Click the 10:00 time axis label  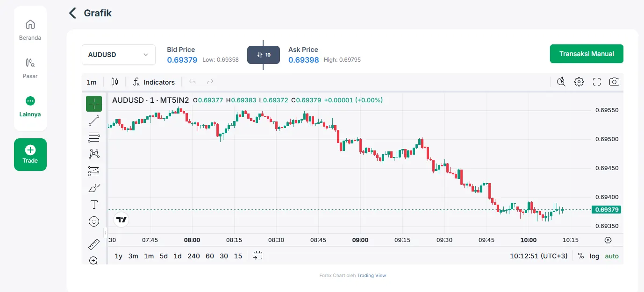[529, 240]
